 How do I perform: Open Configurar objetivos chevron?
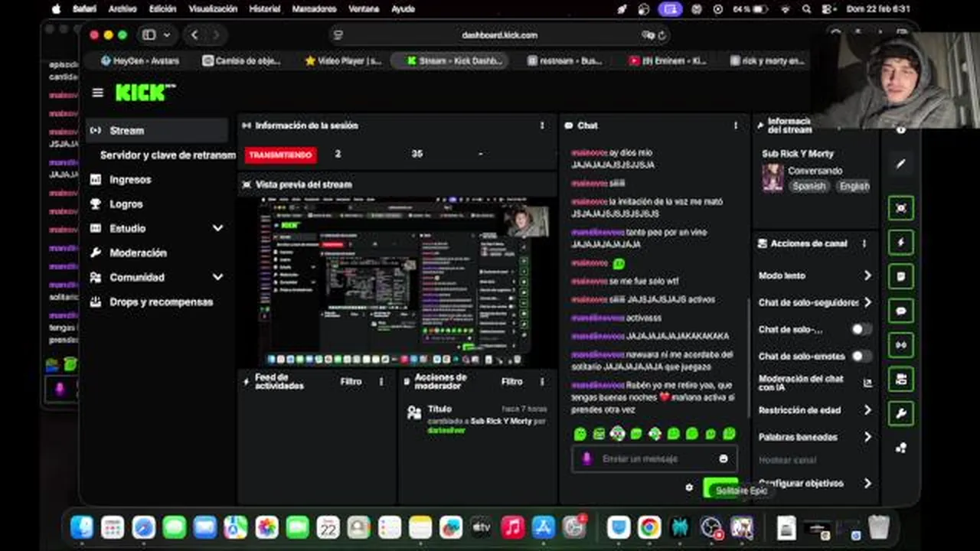click(867, 483)
